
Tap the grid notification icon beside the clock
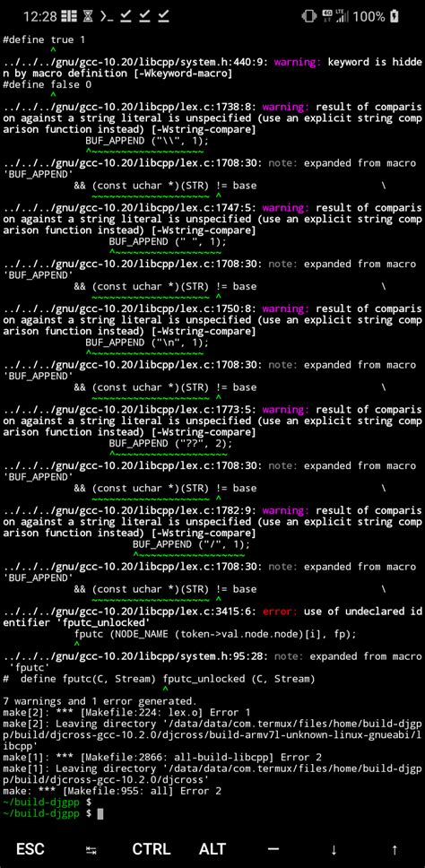click(x=69, y=16)
